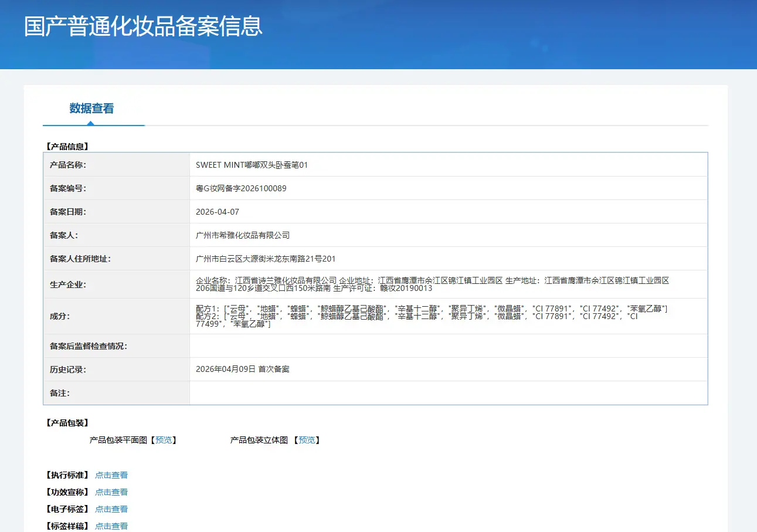View 执行标准 via 点击查看 link

111,475
